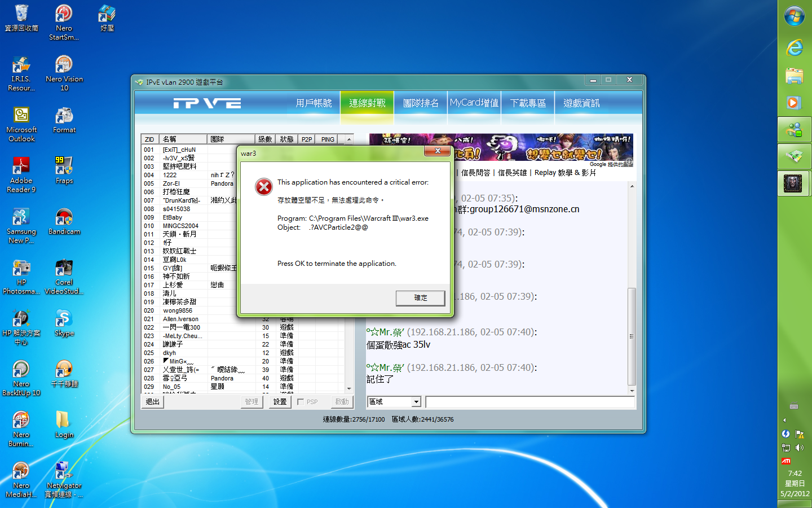Click the 退出 button
Image resolution: width=812 pixels, height=508 pixels.
(x=153, y=402)
